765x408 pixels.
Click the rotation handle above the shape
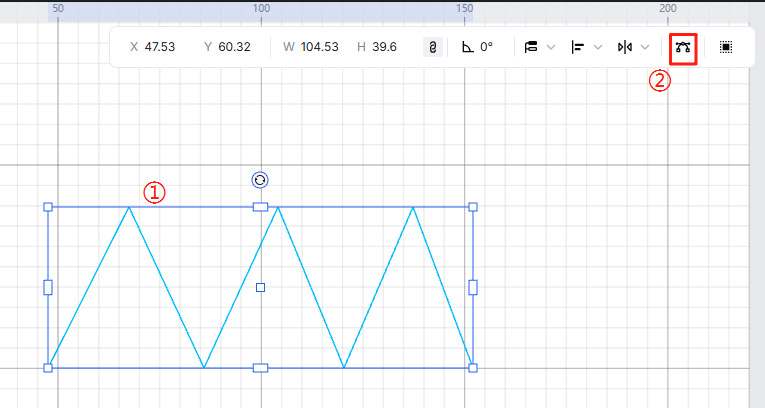tap(260, 180)
